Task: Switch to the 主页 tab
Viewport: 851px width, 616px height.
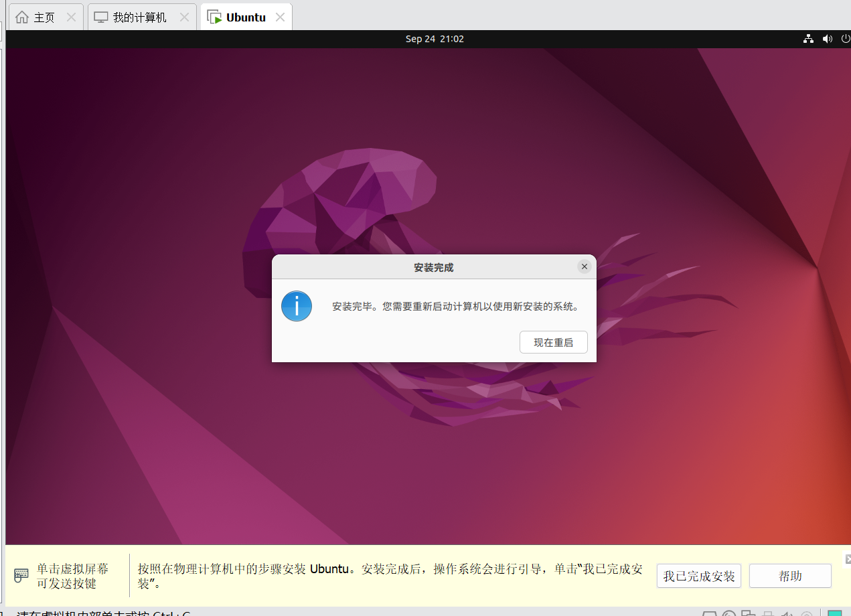Action: tap(44, 17)
